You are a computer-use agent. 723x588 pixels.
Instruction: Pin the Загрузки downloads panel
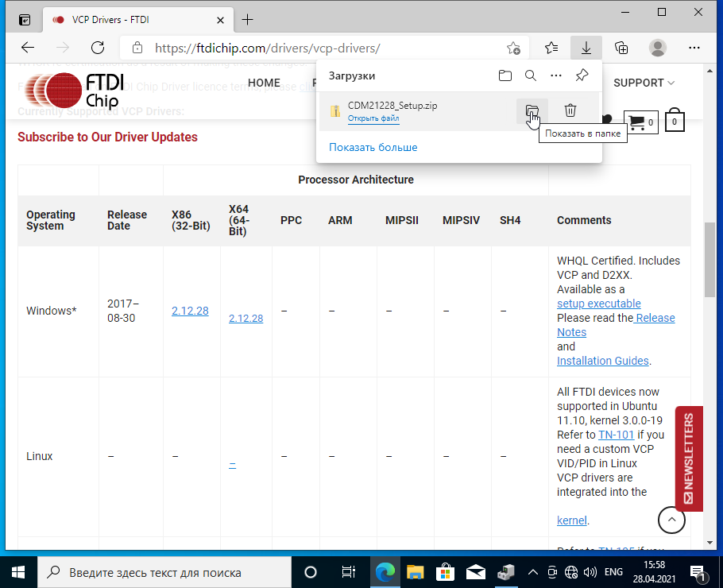[x=582, y=75]
